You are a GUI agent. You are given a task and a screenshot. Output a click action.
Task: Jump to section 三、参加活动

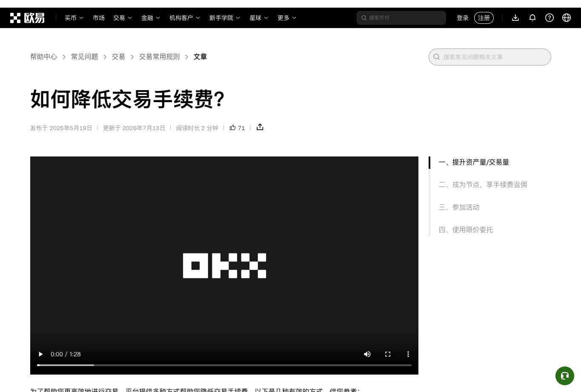pyautogui.click(x=459, y=207)
